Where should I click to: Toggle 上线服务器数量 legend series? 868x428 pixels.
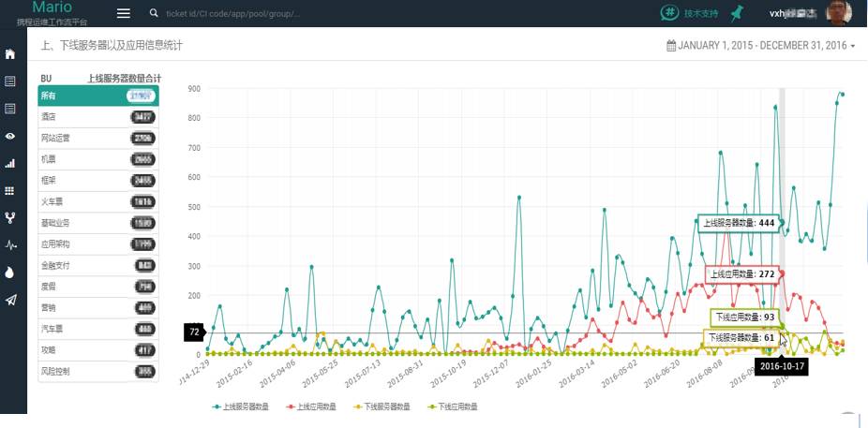coord(241,406)
